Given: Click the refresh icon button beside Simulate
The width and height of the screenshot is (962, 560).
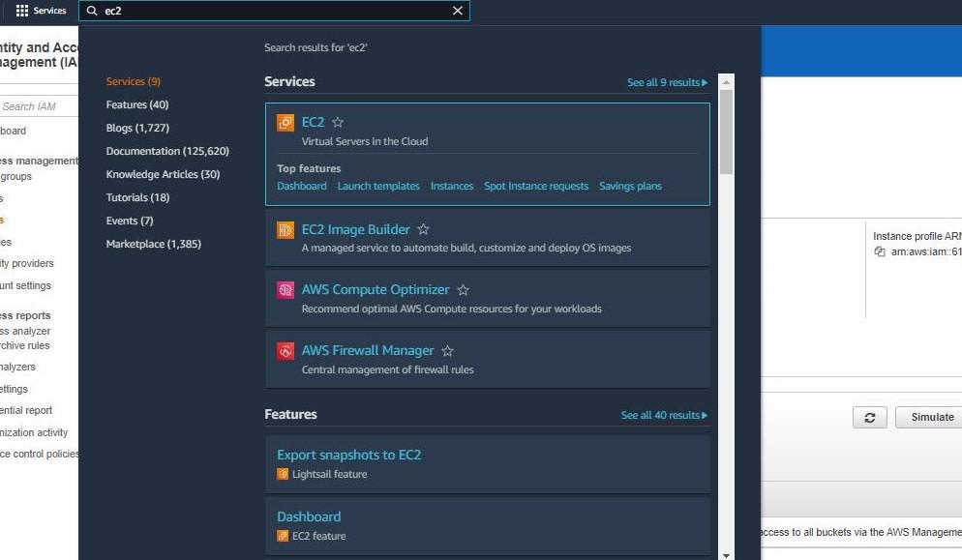Looking at the screenshot, I should click(870, 417).
